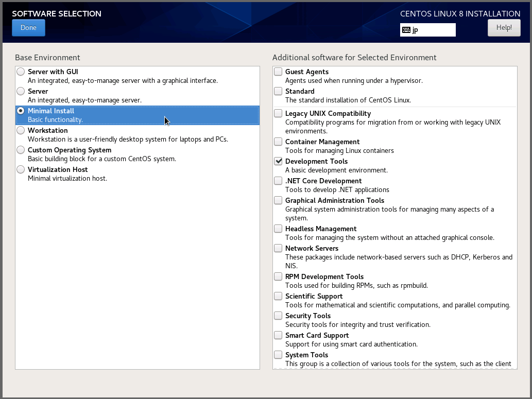The image size is (532, 399).
Task: Click the Minimal Install radio button
Action: pyautogui.click(x=21, y=111)
